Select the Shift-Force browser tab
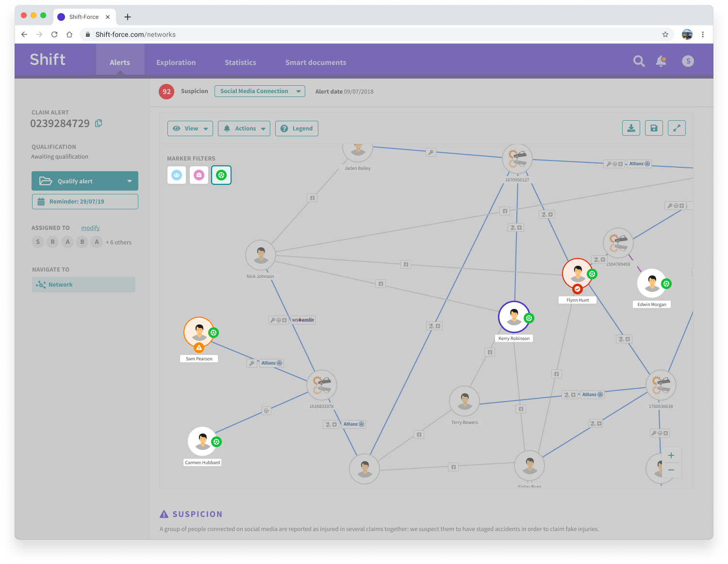 click(84, 17)
